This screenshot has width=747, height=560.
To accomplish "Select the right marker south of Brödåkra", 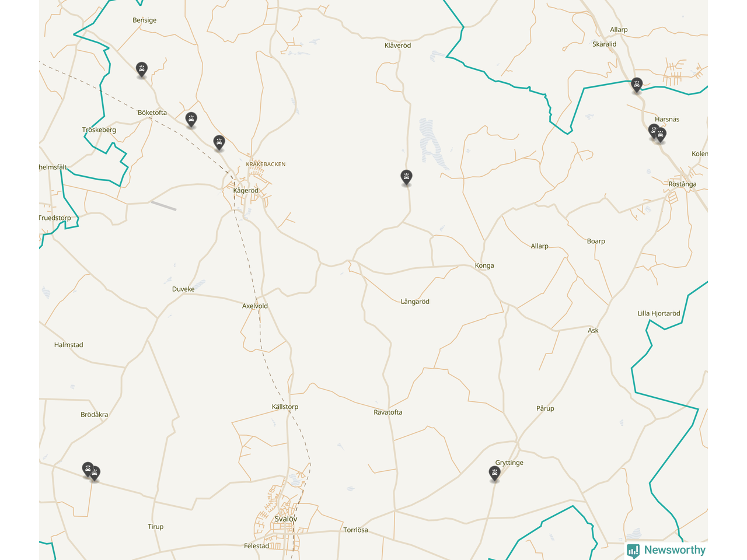I will point(95,473).
